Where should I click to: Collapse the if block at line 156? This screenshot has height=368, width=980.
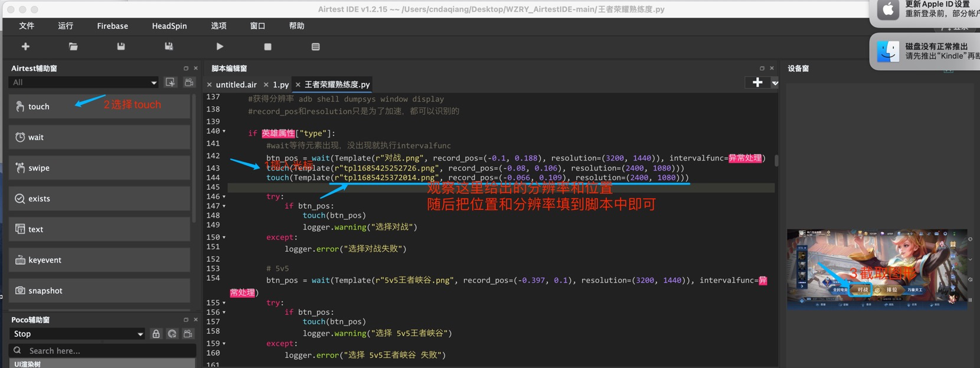(x=224, y=313)
